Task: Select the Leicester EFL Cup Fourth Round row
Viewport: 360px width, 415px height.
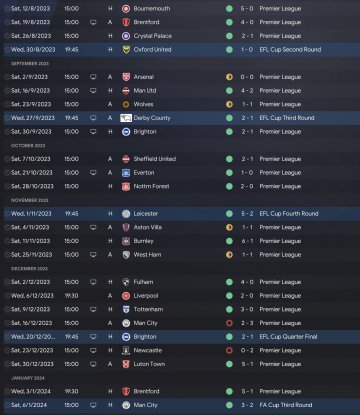Action: coord(182,214)
